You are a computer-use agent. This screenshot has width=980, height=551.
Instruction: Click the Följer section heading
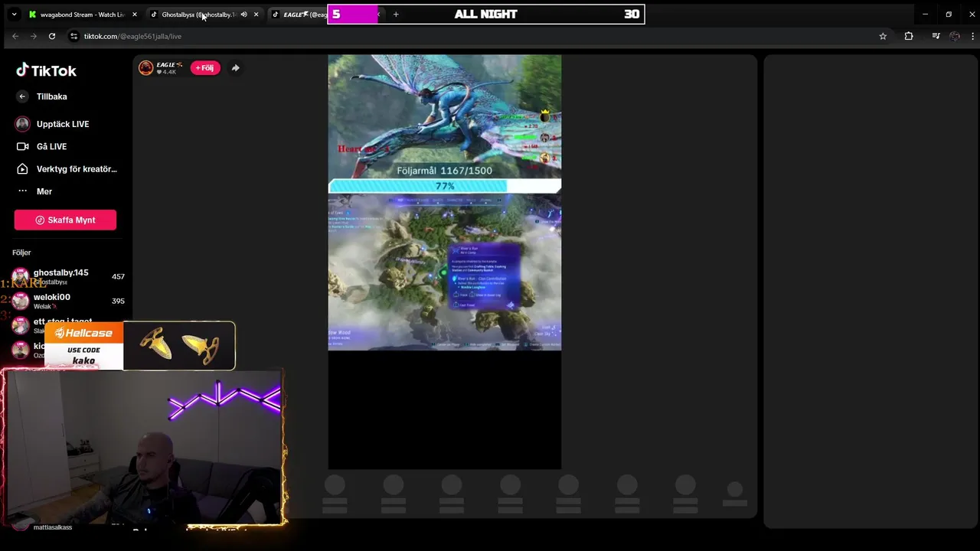[21, 253]
